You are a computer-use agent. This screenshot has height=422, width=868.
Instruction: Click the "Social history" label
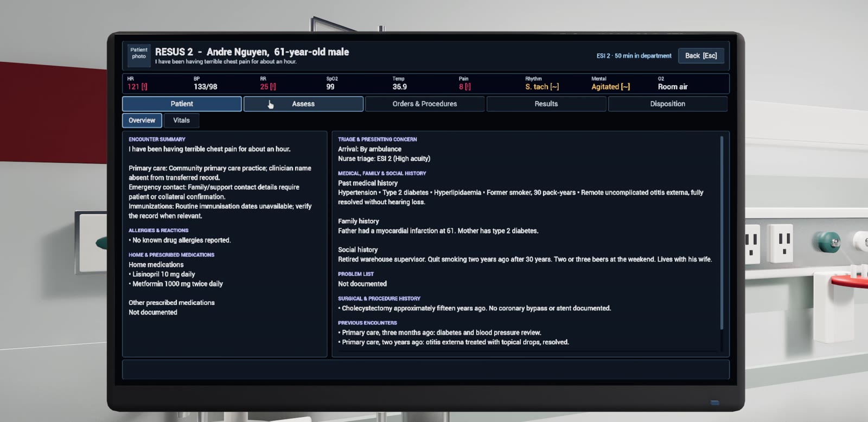(x=358, y=250)
